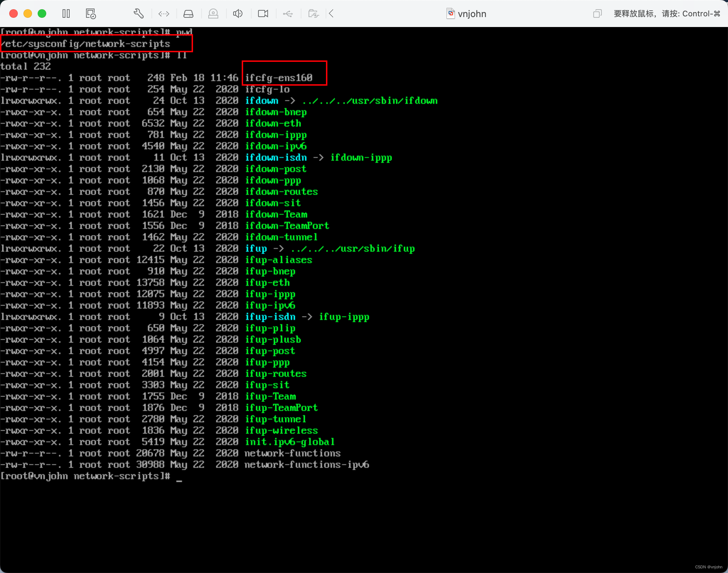Image resolution: width=728 pixels, height=573 pixels.
Task: Click the ifup-isdn symlink name
Action: point(270,317)
